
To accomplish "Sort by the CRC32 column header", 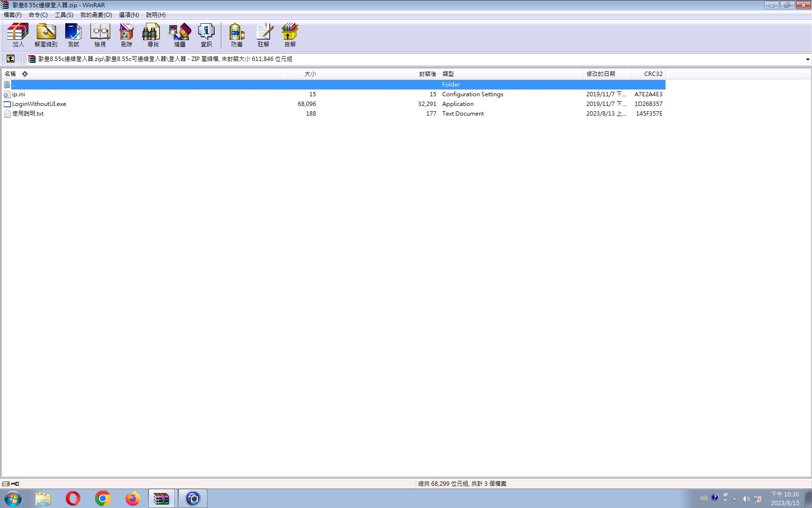I will click(x=649, y=74).
